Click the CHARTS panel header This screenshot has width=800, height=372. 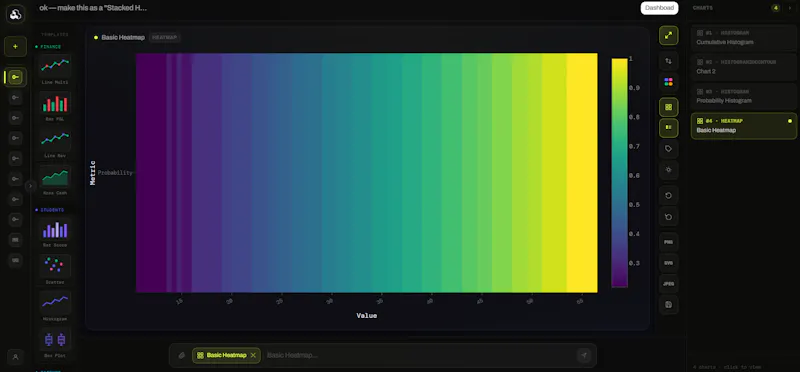(x=703, y=8)
